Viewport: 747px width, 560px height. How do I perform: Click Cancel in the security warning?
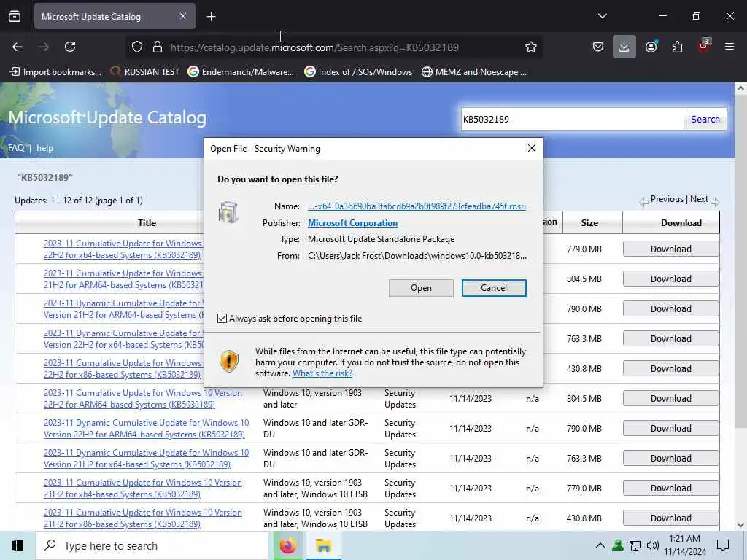coord(494,287)
